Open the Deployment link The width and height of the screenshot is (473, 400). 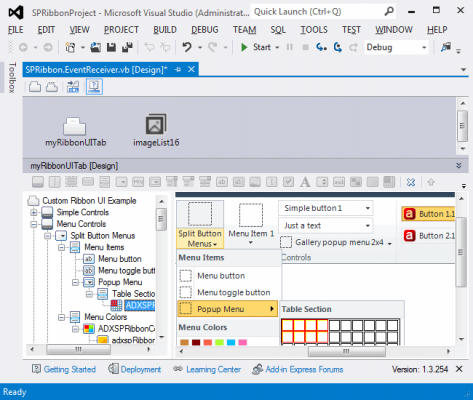coord(140,369)
